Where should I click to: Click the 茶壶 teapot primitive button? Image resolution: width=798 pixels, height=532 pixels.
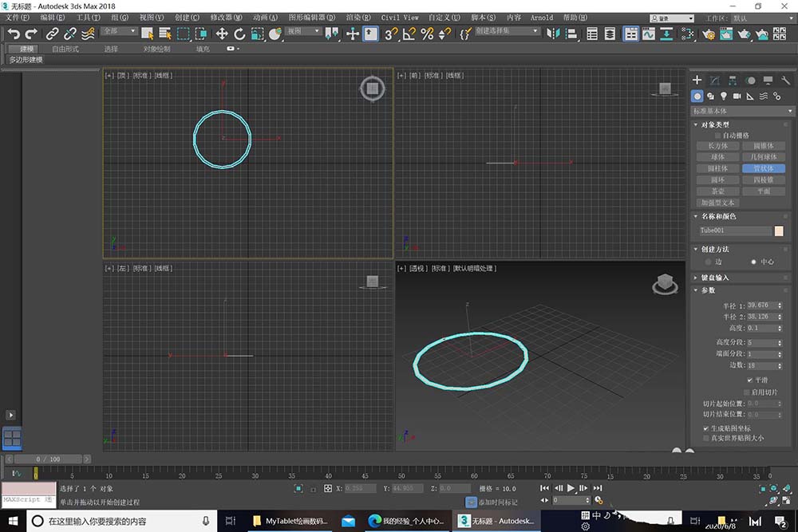tap(717, 191)
